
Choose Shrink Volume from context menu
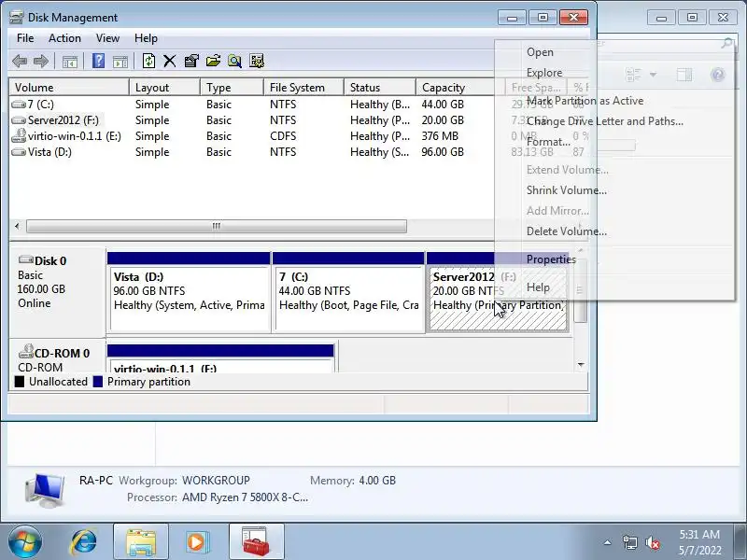[x=614, y=190]
